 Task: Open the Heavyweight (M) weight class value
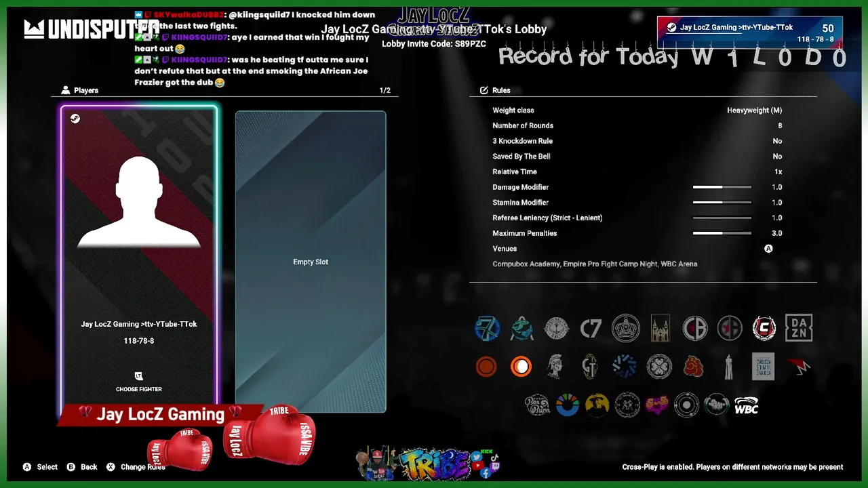(755, 110)
